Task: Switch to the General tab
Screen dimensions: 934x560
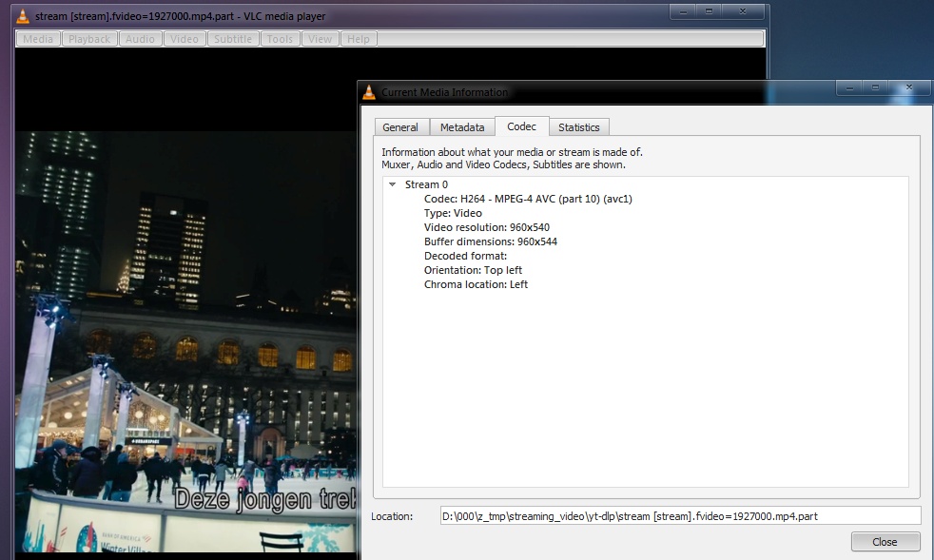Action: (400, 126)
